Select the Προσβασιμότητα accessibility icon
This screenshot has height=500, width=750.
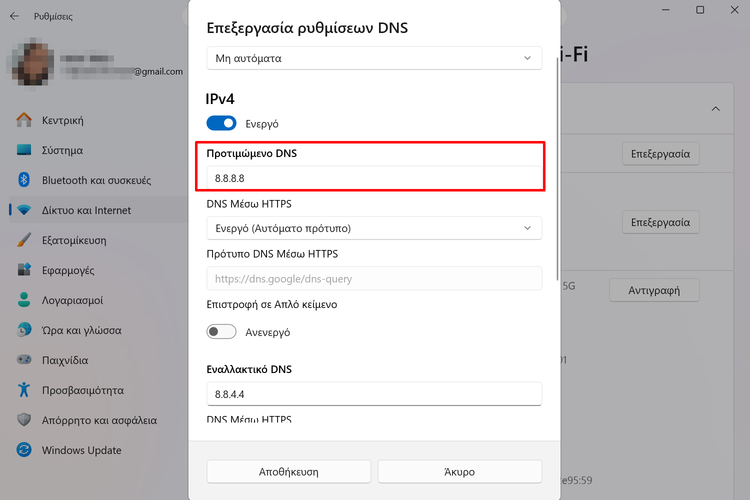click(x=25, y=390)
